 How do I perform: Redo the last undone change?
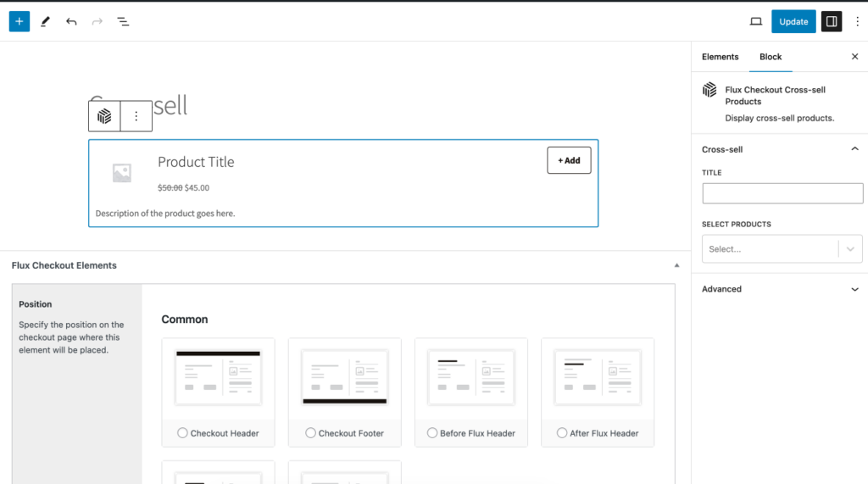pyautogui.click(x=97, y=21)
